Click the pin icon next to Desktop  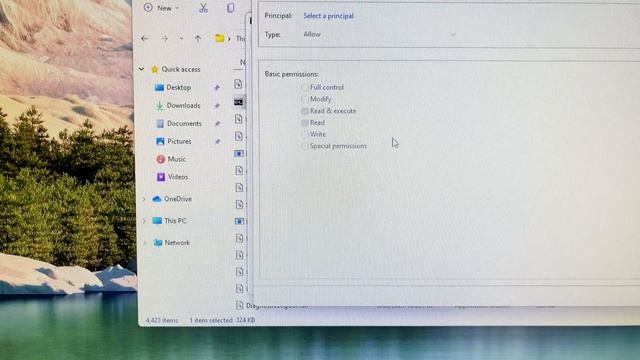[x=217, y=87]
